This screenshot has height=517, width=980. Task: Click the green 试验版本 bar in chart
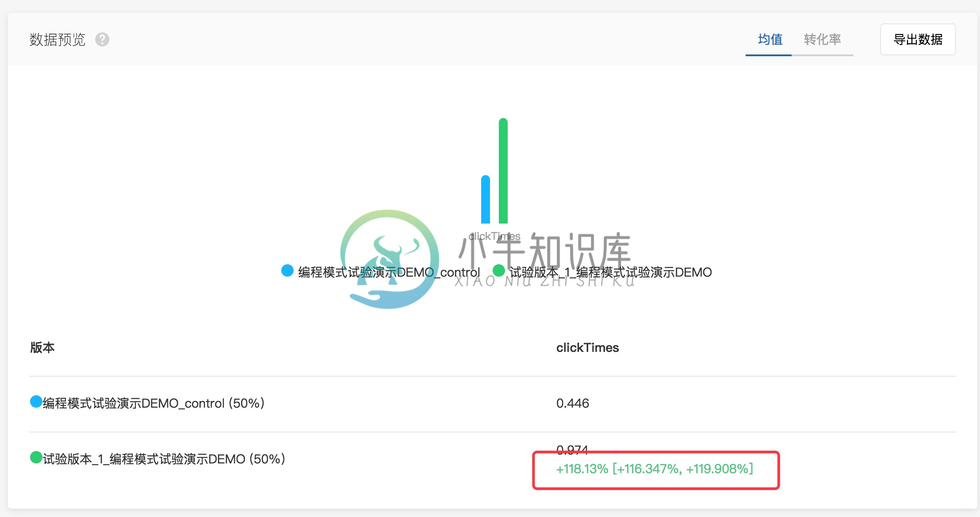[503, 171]
